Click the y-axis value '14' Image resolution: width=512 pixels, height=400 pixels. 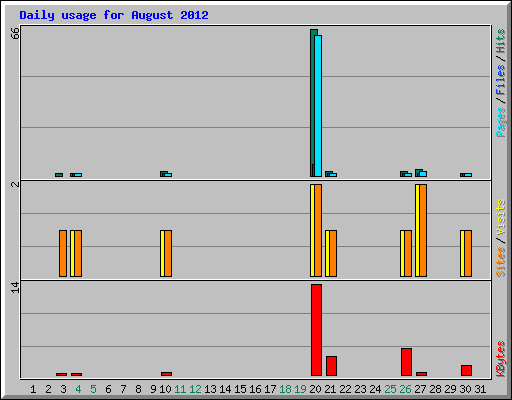pyautogui.click(x=15, y=287)
